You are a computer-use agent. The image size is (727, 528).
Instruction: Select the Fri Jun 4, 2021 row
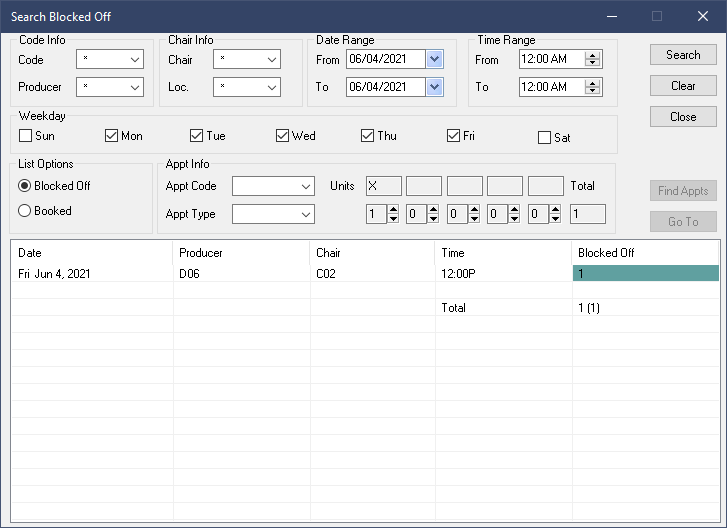[x=365, y=274]
